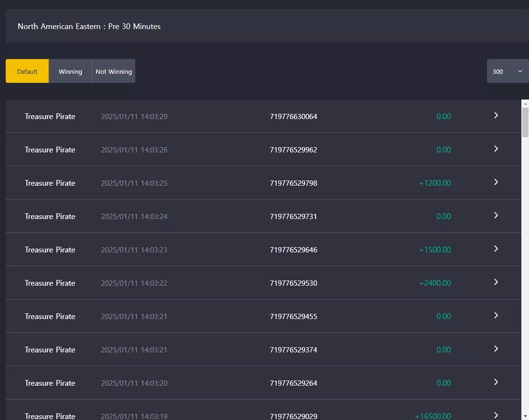
Task: Open chevron for record 719776529731
Action: click(496, 215)
